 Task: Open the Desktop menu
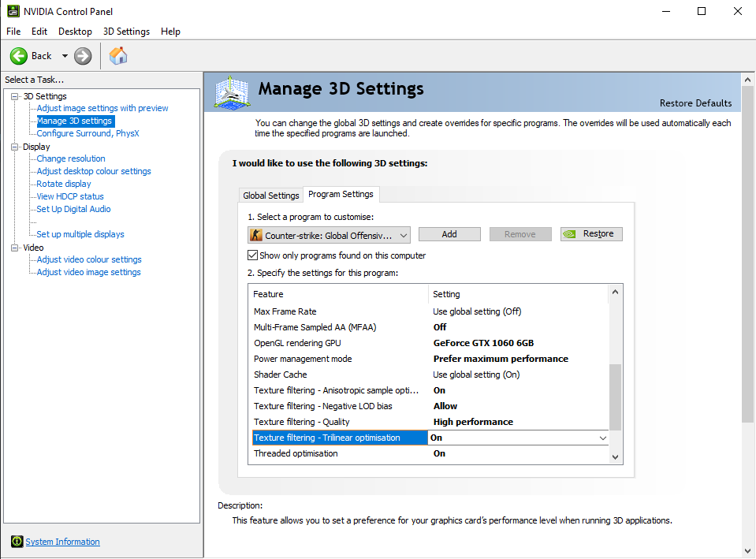coord(75,32)
